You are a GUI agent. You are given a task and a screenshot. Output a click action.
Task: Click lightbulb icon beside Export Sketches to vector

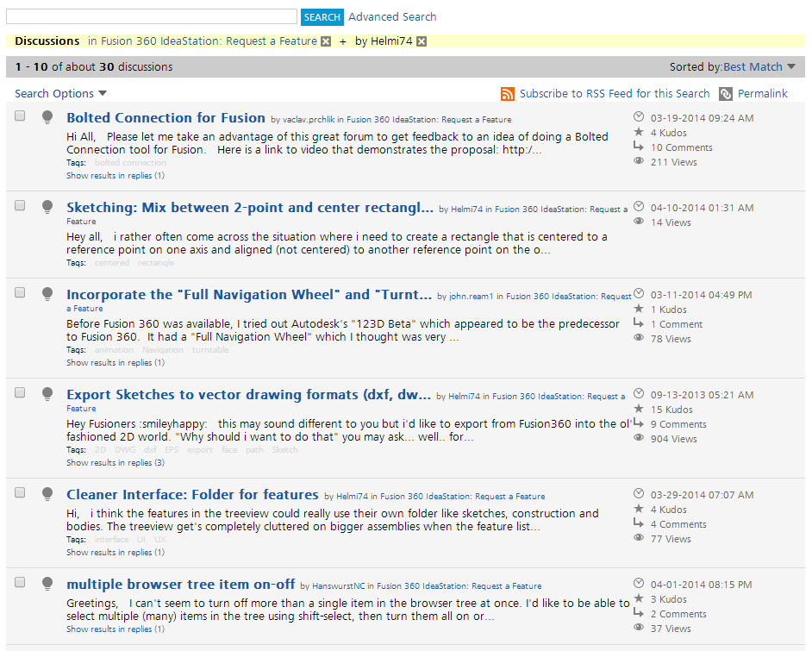47,394
